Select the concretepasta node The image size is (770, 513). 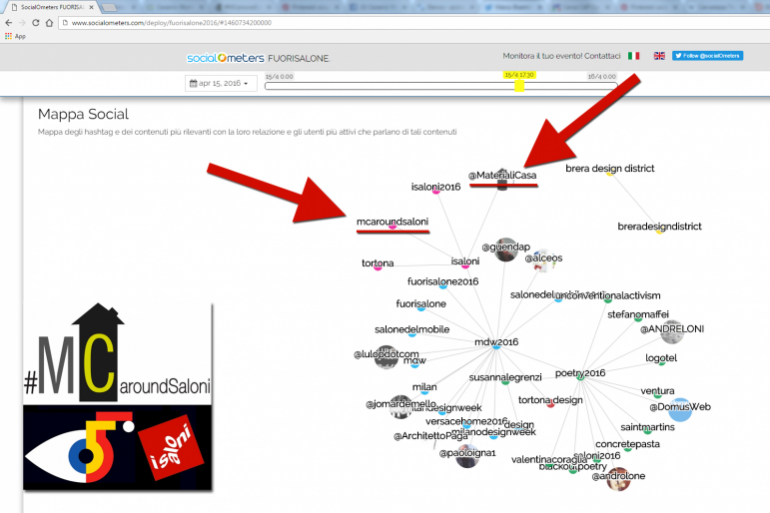point(627,444)
